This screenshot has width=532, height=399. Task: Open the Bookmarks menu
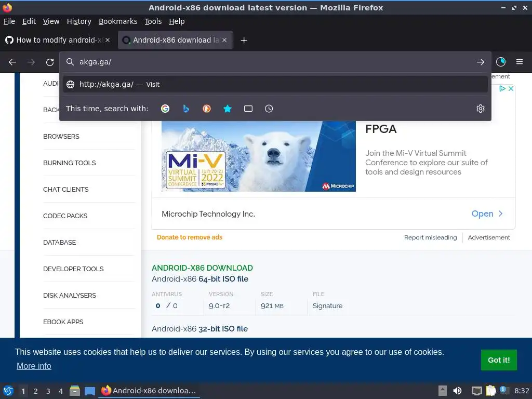pyautogui.click(x=118, y=21)
